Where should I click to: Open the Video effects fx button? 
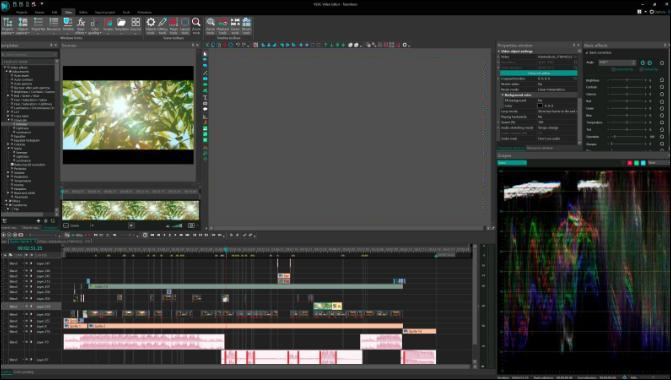pyautogui.click(x=80, y=25)
